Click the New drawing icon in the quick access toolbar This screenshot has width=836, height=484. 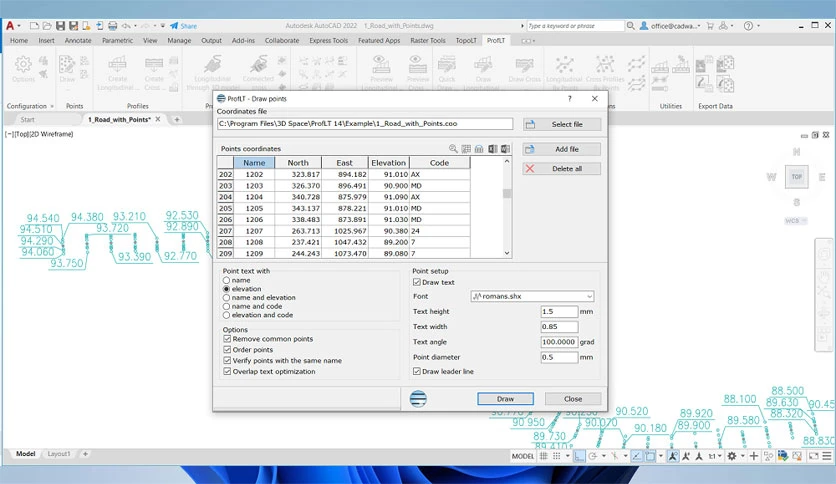(35, 26)
